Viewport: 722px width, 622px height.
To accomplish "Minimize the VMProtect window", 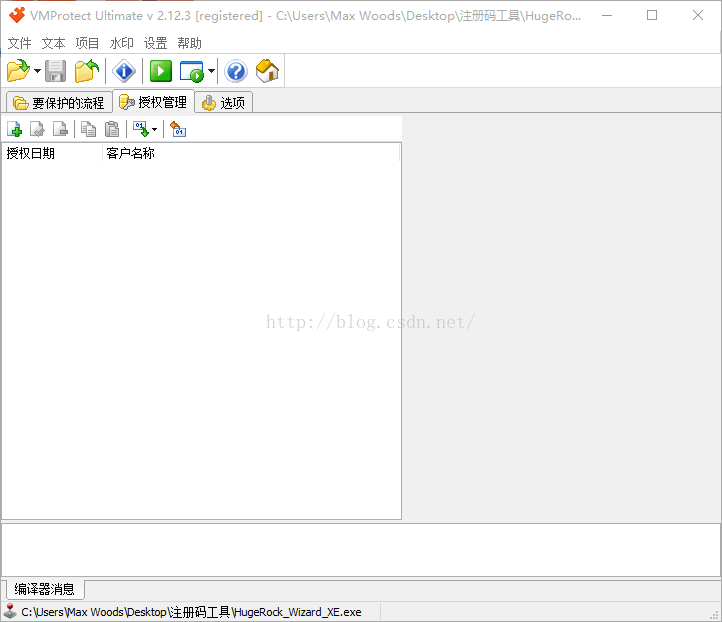I will tap(607, 15).
